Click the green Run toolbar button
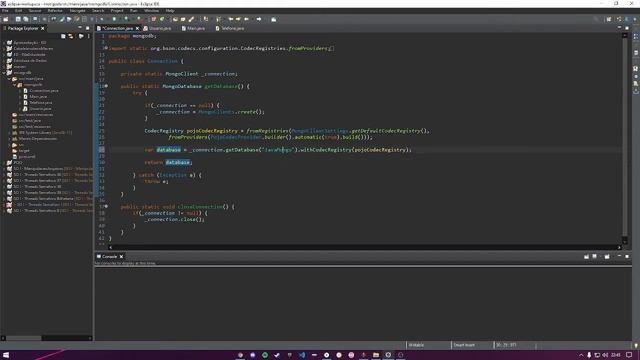This screenshot has height=360, width=640. pyautogui.click(x=114, y=19)
